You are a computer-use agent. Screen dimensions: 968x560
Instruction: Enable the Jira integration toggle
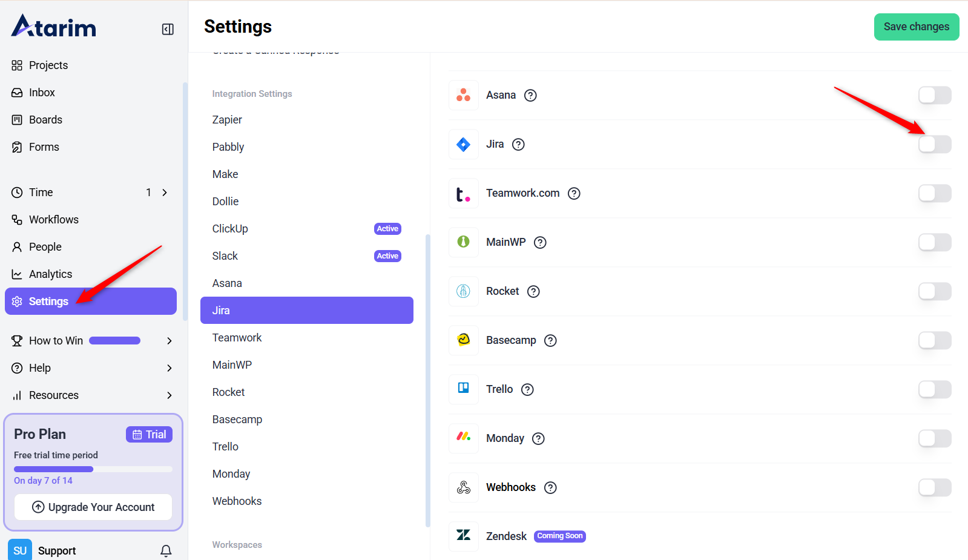[x=934, y=145]
